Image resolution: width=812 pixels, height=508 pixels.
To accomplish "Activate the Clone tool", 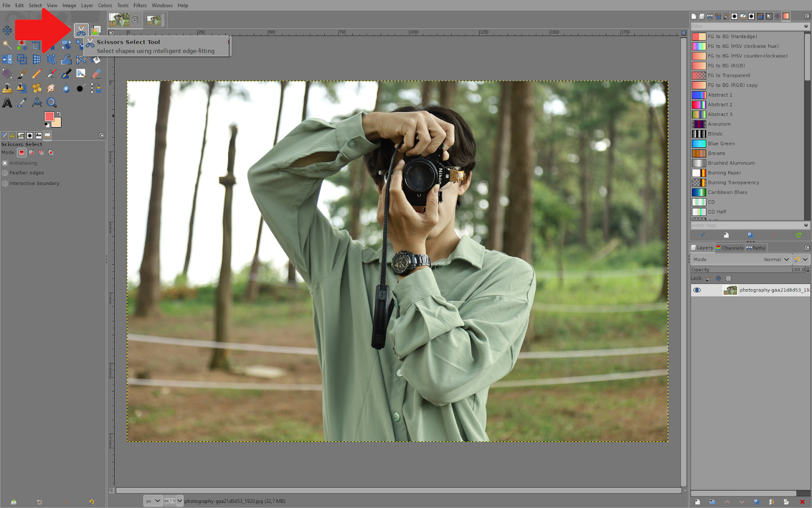I will [7, 88].
